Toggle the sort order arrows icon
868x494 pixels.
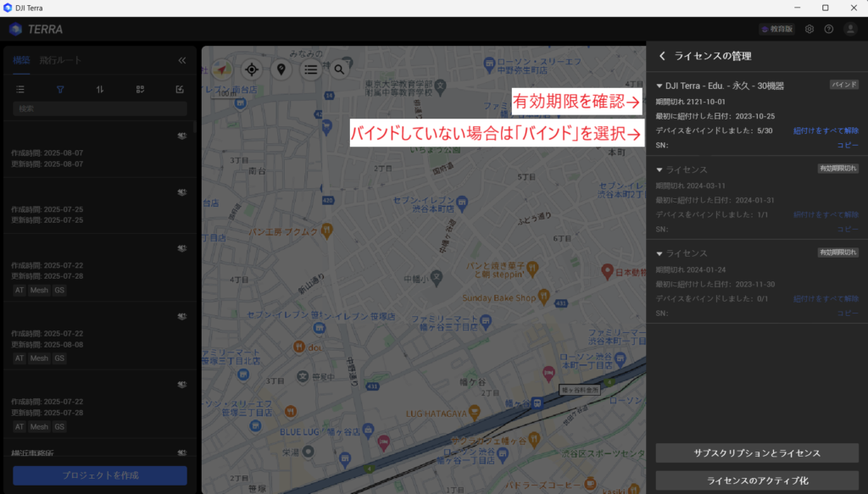(100, 89)
